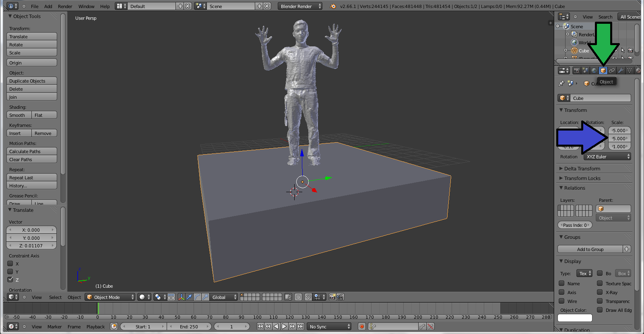
Task: Enable the scale manipulator icon
Action: coord(205,297)
